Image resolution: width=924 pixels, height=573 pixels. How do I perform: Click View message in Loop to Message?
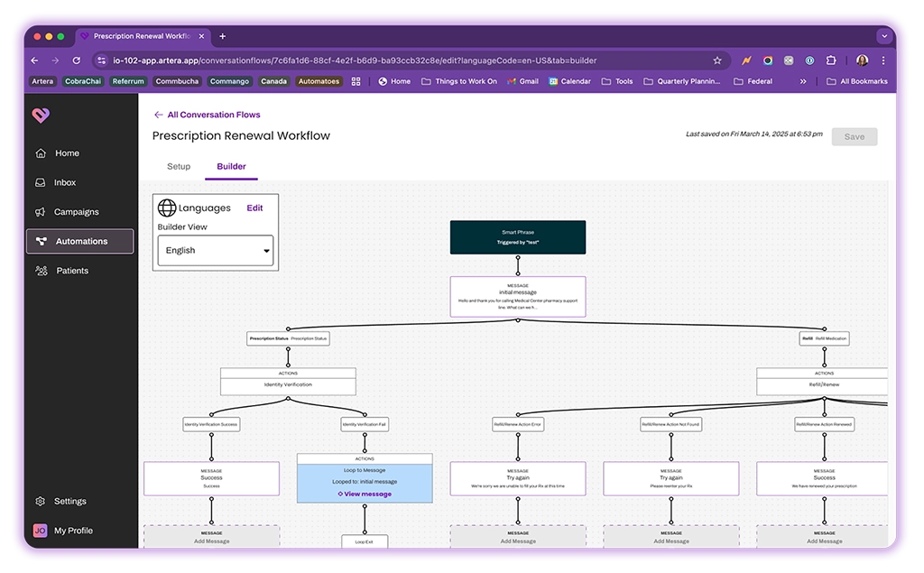[x=365, y=494]
